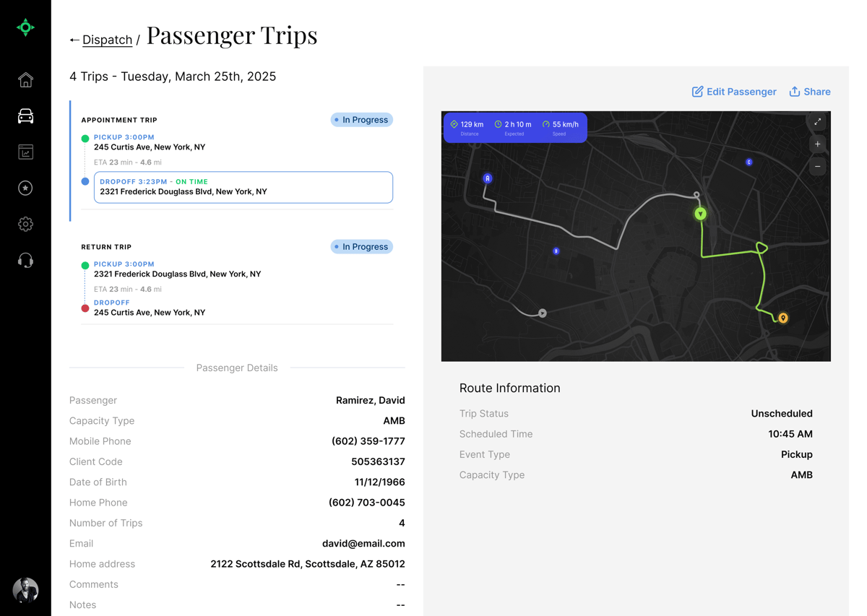Zoom out on the map
Viewport: 867px width, 616px height.
(x=817, y=167)
